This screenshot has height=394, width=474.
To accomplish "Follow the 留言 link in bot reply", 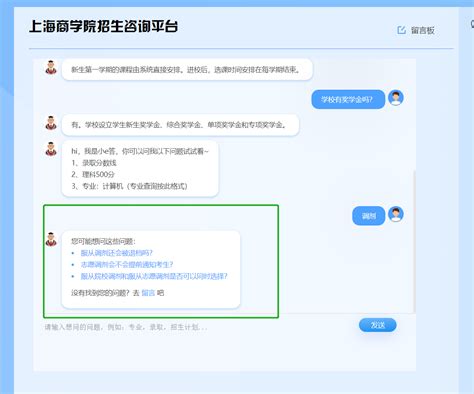I will [148, 293].
